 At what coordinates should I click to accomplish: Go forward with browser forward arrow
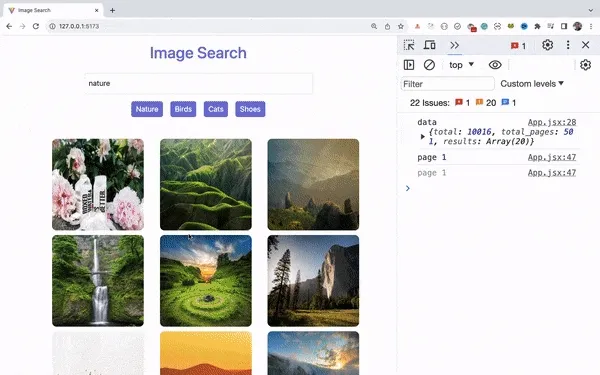[x=22, y=26]
